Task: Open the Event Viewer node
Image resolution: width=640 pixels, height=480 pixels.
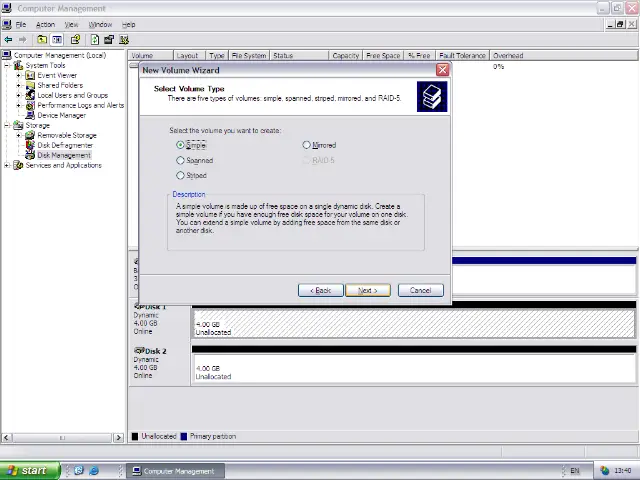Action: pos(56,76)
